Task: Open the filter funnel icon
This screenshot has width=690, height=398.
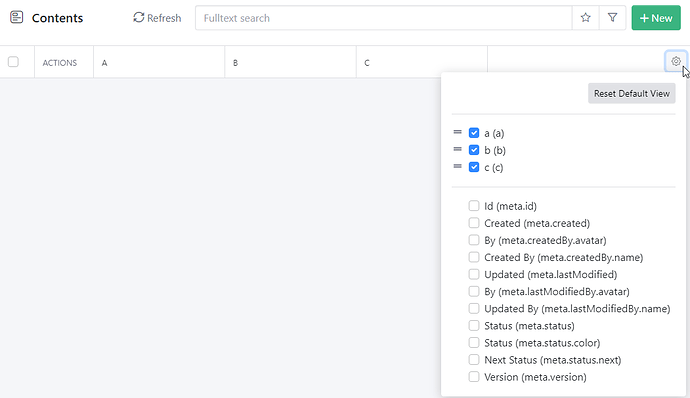Action: (612, 18)
